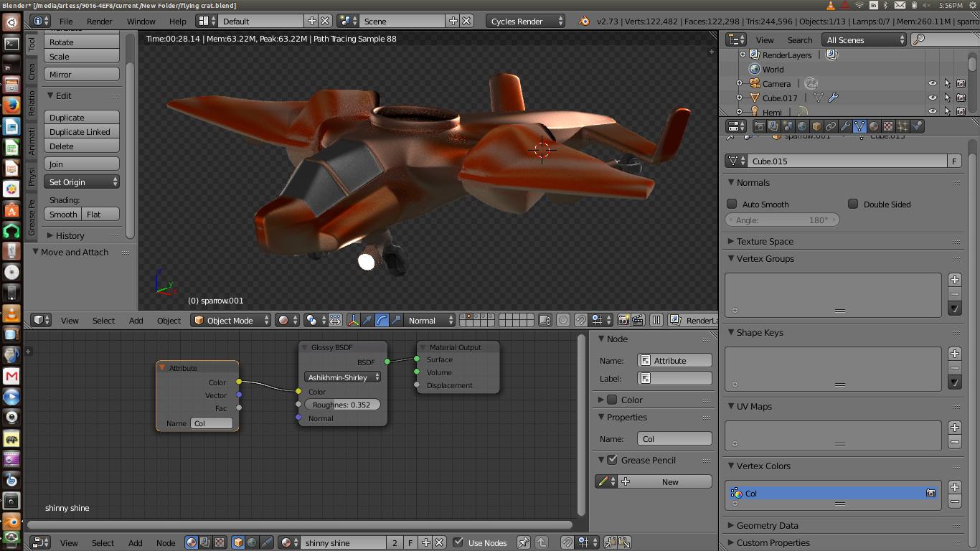Open the Object properties tab cube icon
This screenshot has height=551, width=980.
(816, 126)
